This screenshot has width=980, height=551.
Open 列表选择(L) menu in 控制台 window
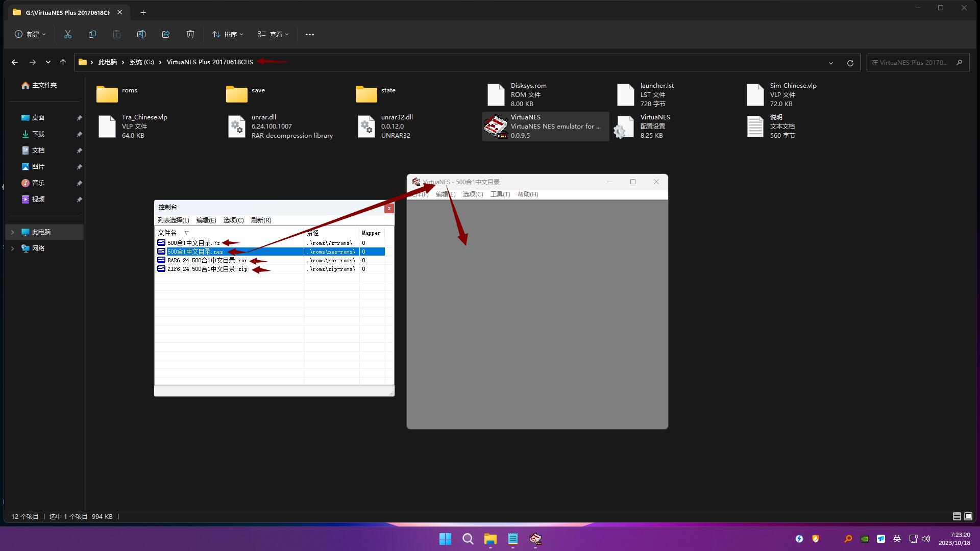click(174, 220)
